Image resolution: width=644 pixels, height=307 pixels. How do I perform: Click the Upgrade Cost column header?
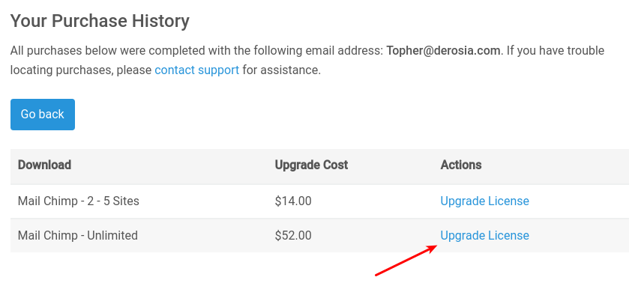click(311, 165)
